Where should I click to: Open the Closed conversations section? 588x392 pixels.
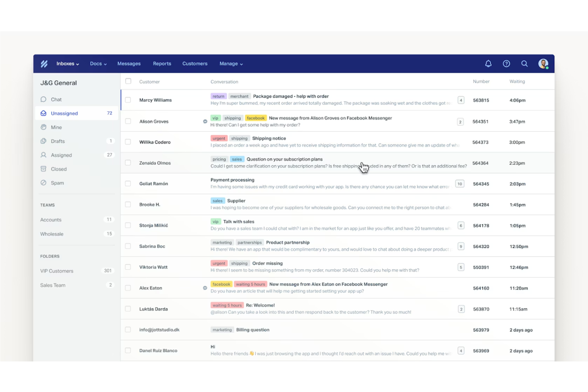click(x=58, y=169)
